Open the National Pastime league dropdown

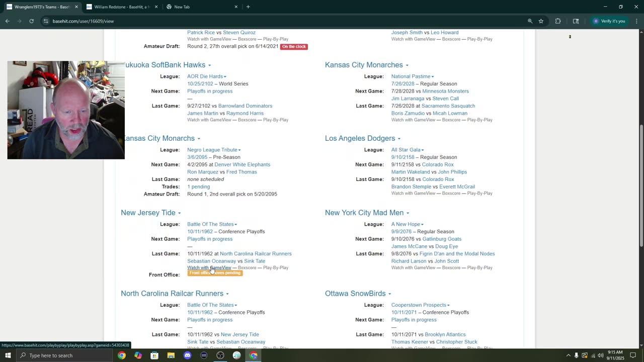[x=413, y=76]
